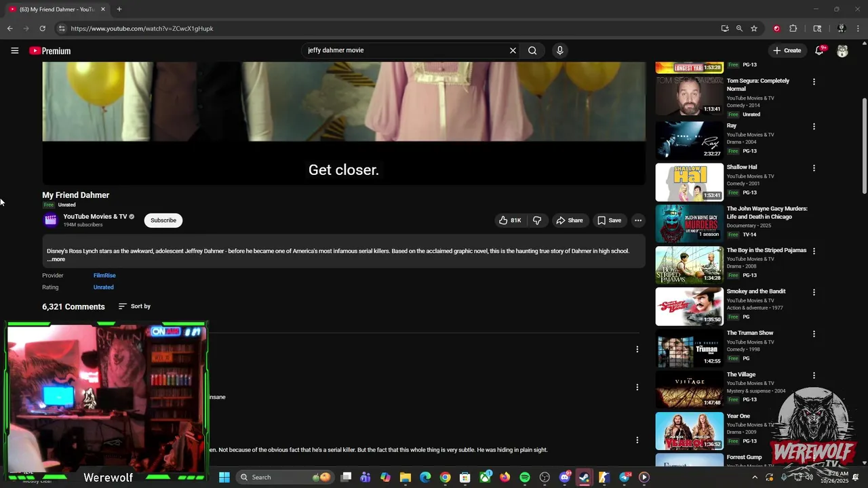Open options for The John Wayne Gacy Murders
Viewport: 868px width, 488px height.
[x=814, y=209]
